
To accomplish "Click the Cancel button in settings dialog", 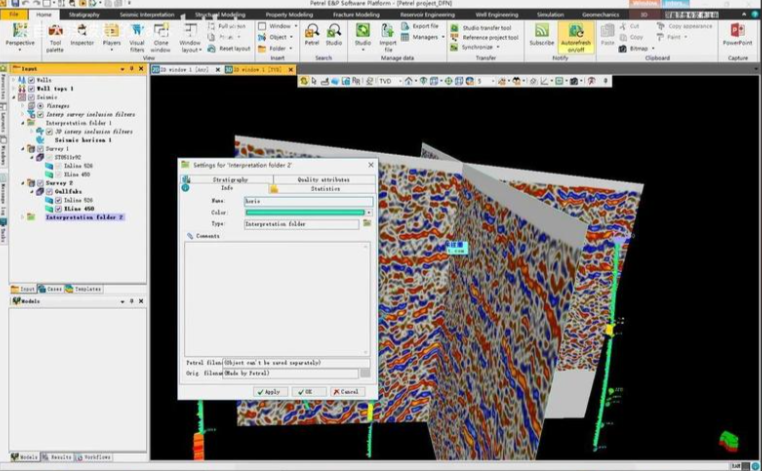I will coord(346,392).
